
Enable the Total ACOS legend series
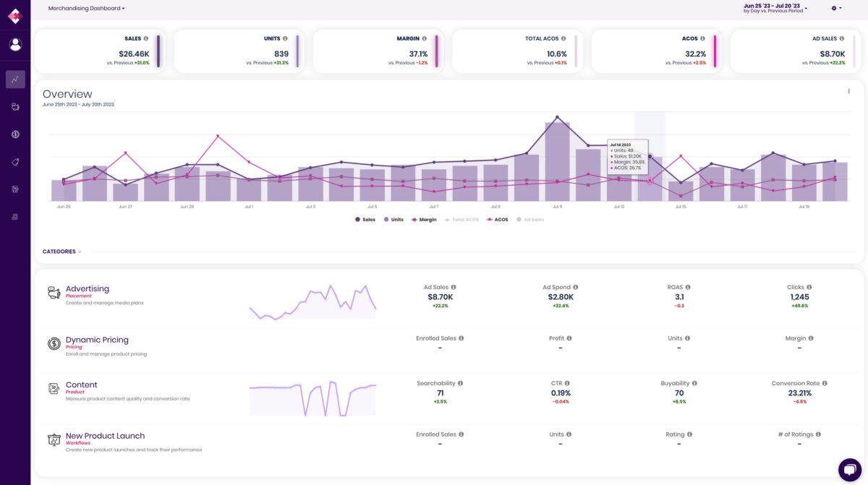click(x=463, y=219)
